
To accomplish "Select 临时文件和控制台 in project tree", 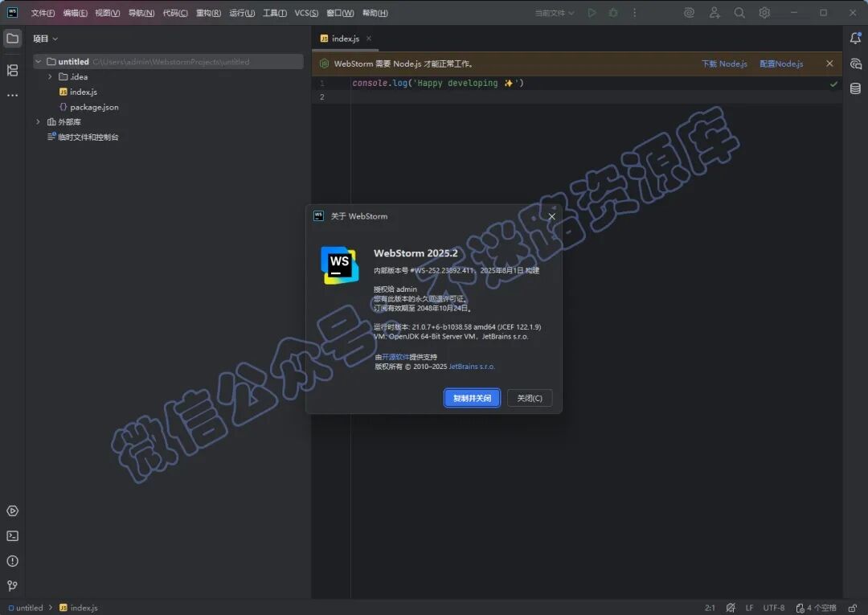I will click(88, 137).
